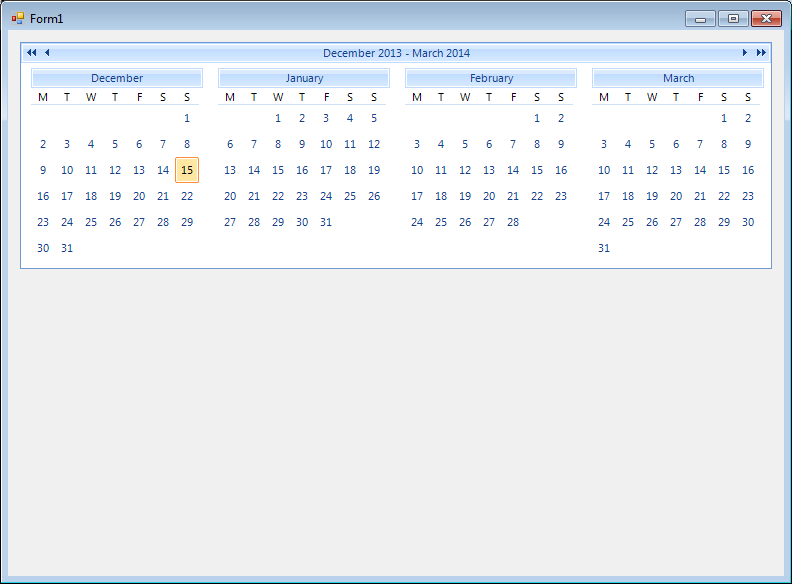The width and height of the screenshot is (794, 585).
Task: Choose March 30
Action: [748, 222]
